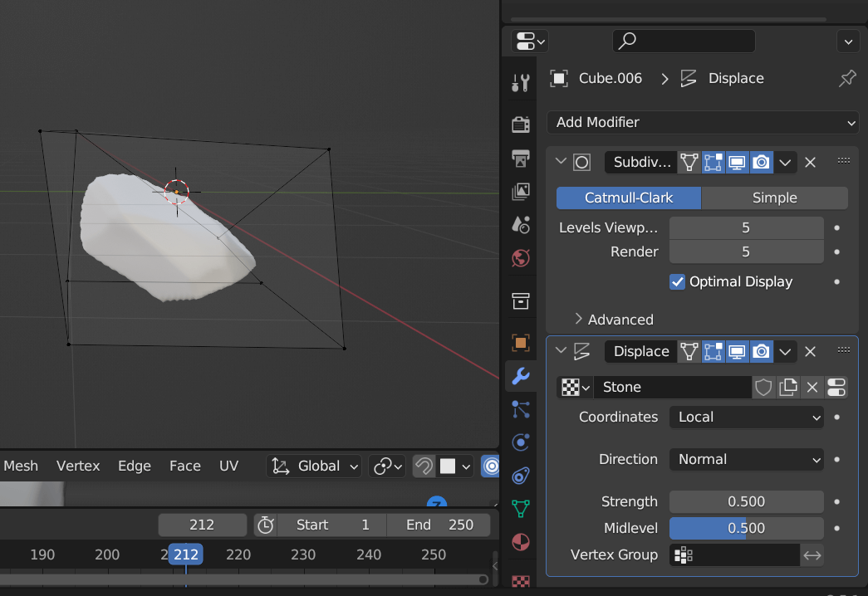
Task: Open the Vertex menu
Action: click(x=78, y=466)
